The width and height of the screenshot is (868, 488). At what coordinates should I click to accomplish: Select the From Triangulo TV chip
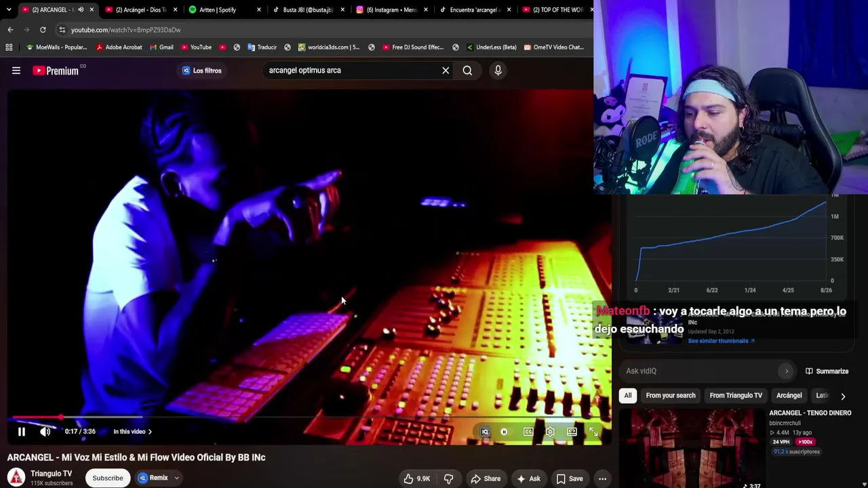(x=736, y=396)
